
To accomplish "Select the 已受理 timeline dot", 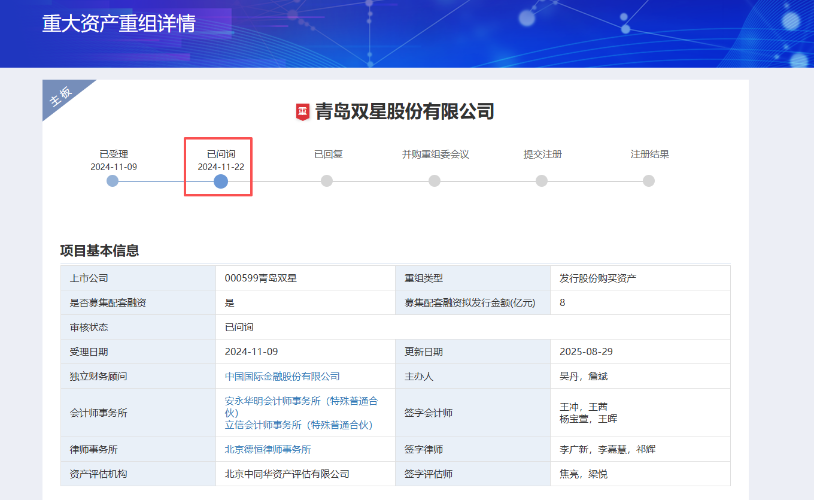I will [113, 181].
